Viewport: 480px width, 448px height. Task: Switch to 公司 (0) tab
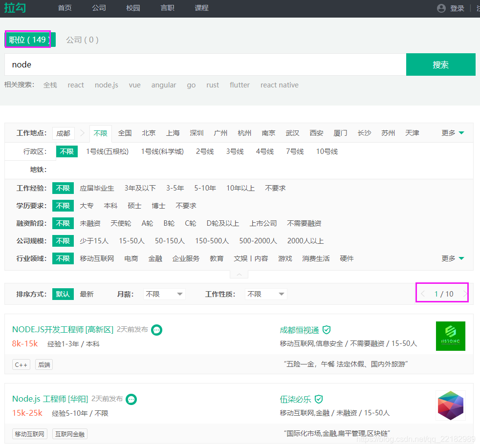click(x=82, y=40)
